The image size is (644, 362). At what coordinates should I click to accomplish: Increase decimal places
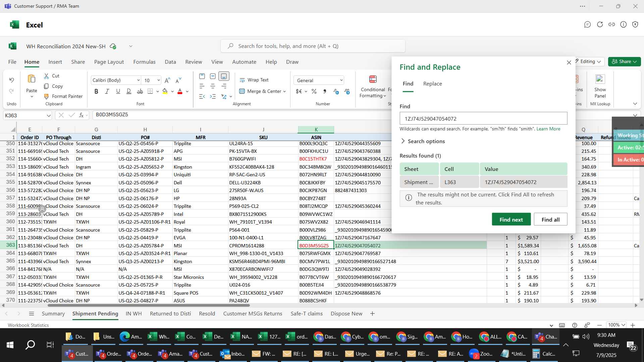tap(347, 92)
